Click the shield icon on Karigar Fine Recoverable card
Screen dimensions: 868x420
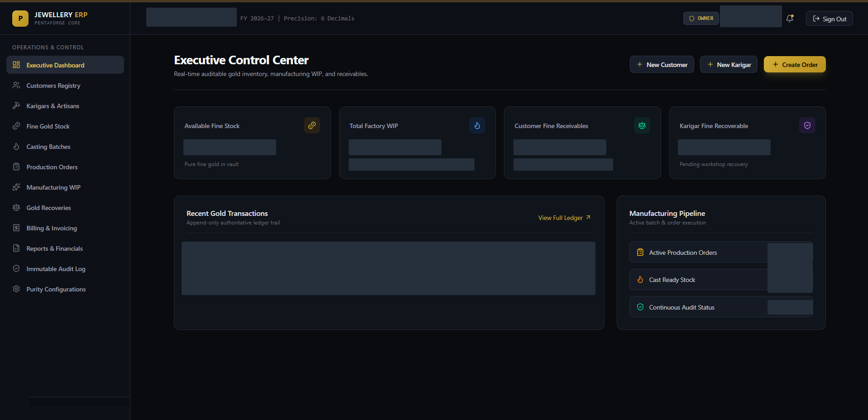(807, 125)
